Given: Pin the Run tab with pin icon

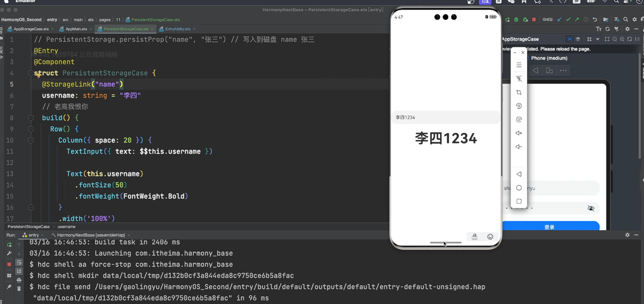Looking at the screenshot, I should pos(9,287).
